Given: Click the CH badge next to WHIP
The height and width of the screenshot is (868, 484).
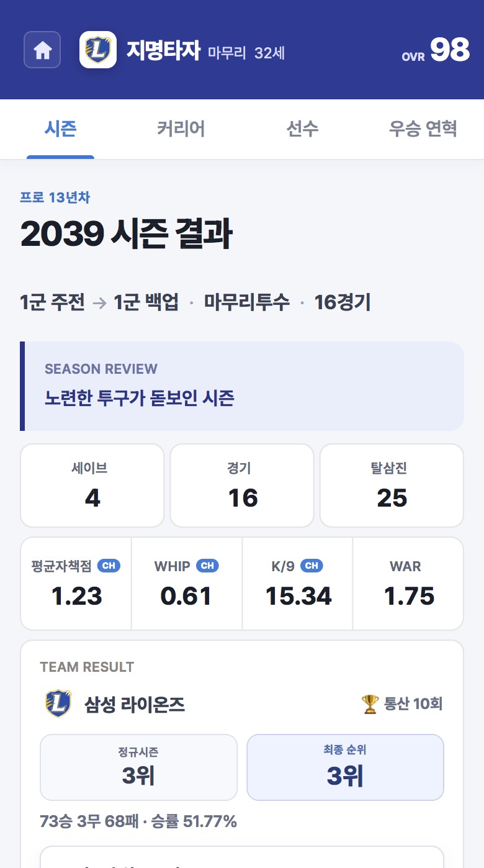Looking at the screenshot, I should point(207,566).
